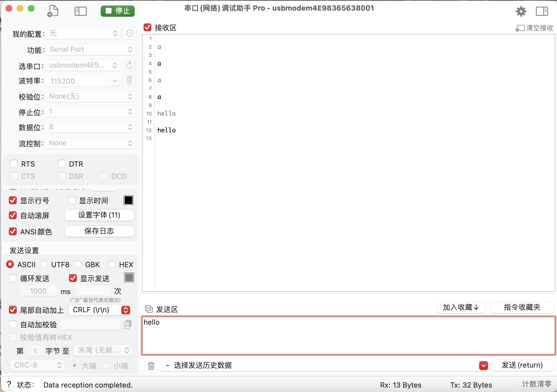Toggle the left sidebar panel icon
This screenshot has height=392, width=557.
tap(81, 11)
